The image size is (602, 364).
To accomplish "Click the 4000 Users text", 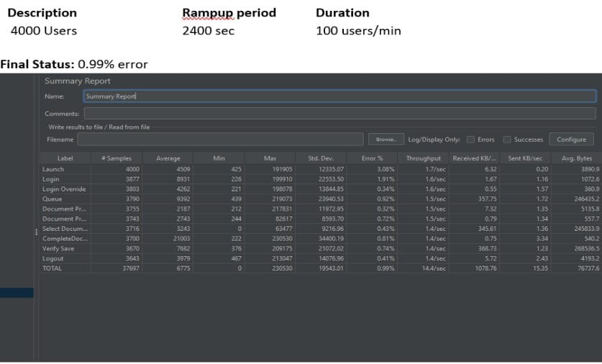I will [44, 31].
